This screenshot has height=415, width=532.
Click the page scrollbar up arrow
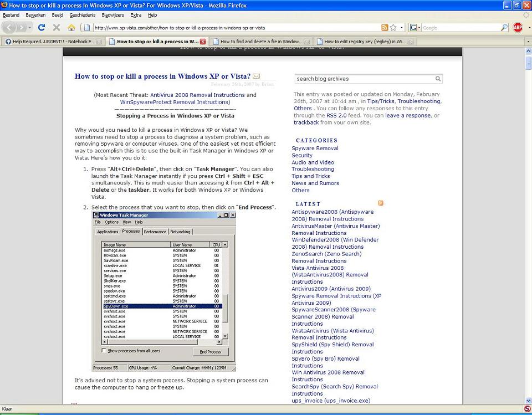528,51
